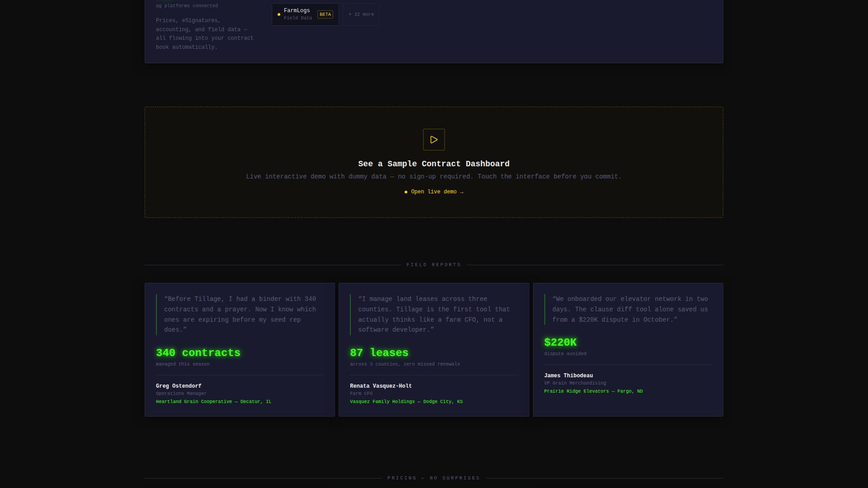
Task: Click the 'PRICING — NO SURPRISES' section label
Action: click(x=434, y=478)
